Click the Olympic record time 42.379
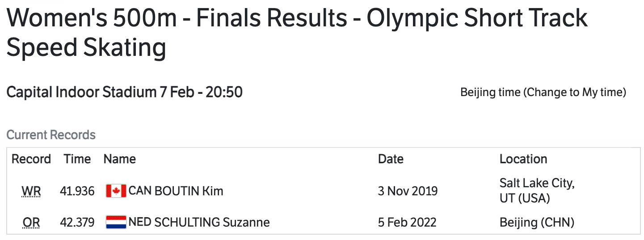The height and width of the screenshot is (240, 644). click(77, 222)
